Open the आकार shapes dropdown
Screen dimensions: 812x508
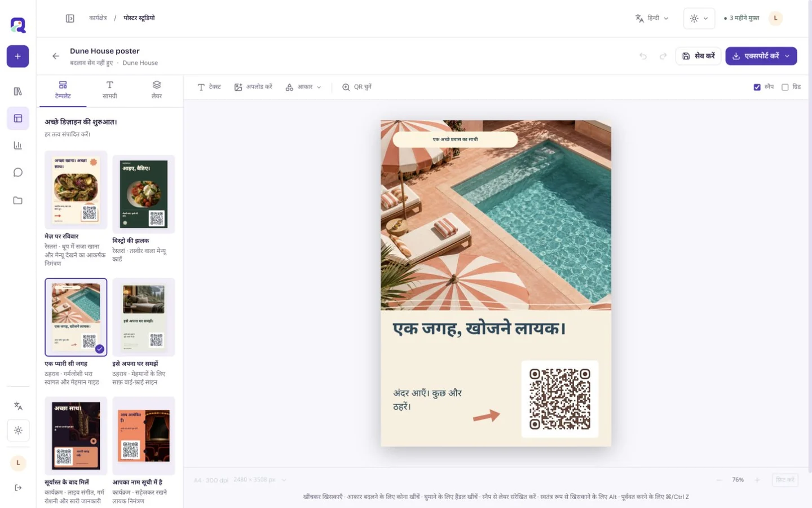[303, 87]
